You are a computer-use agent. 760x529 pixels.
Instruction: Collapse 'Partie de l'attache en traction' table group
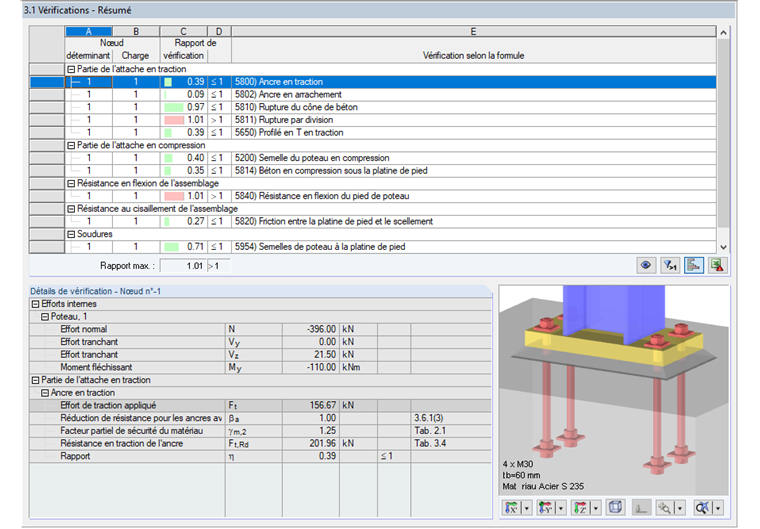click(x=71, y=69)
